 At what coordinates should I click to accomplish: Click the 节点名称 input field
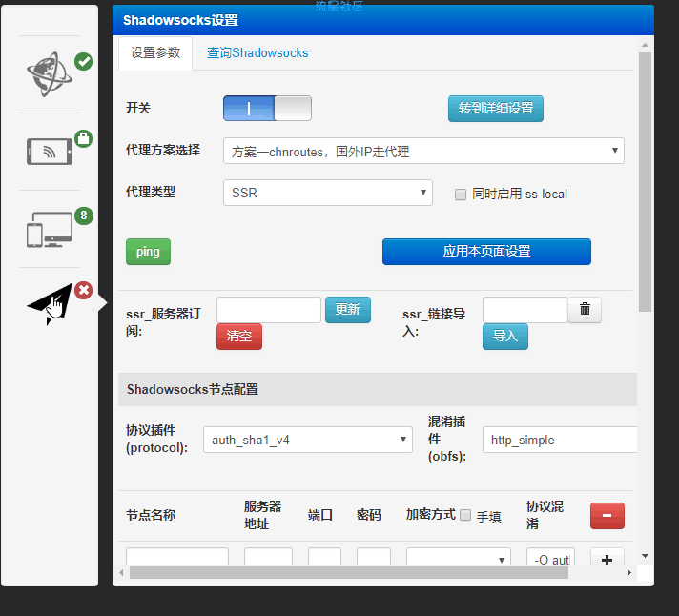point(177,557)
